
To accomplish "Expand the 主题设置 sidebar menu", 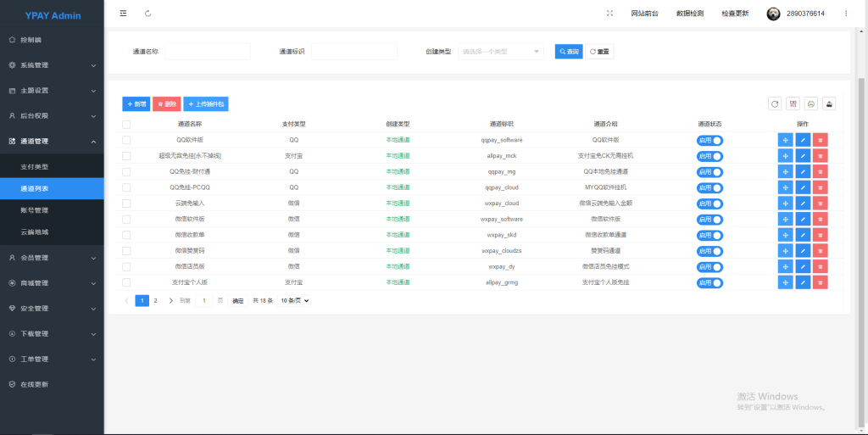I will coord(52,91).
